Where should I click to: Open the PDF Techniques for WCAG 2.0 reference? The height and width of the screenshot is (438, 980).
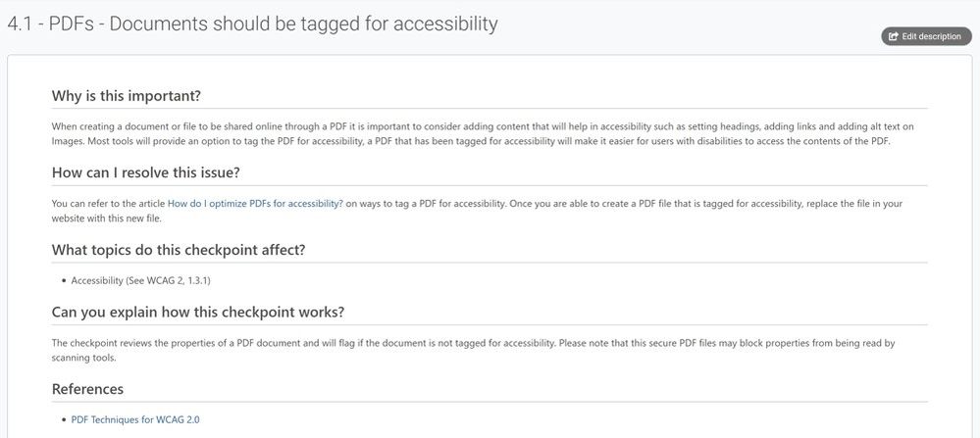pos(135,420)
